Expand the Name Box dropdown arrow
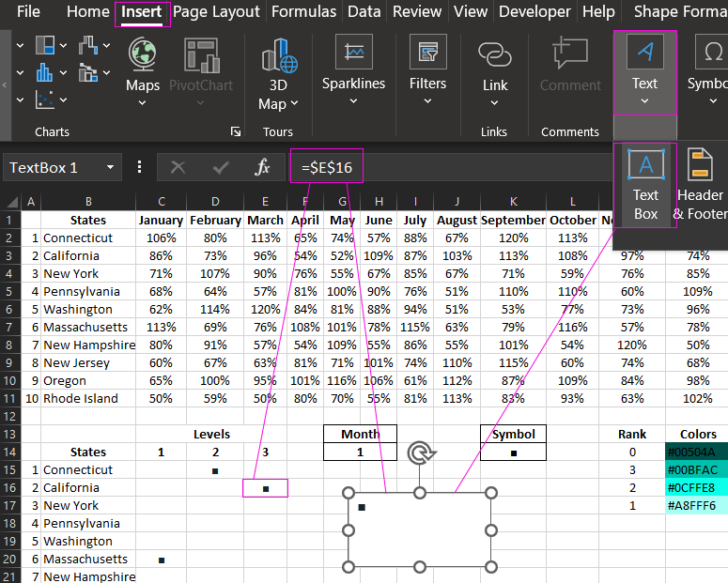Image resolution: width=728 pixels, height=583 pixels. click(111, 167)
